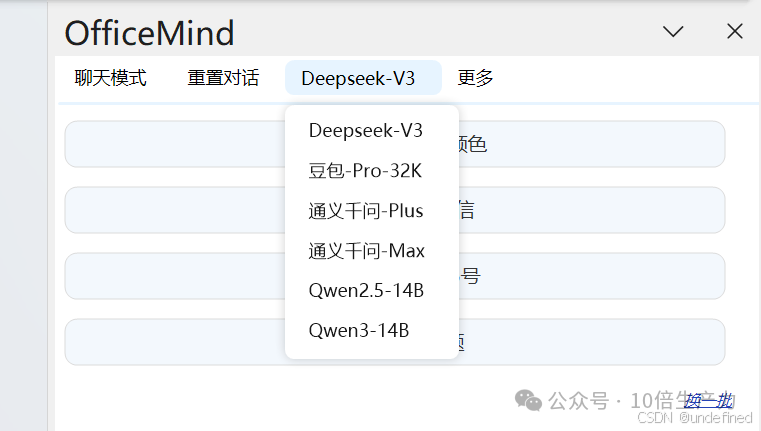The width and height of the screenshot is (761, 431).
Task: Open the 更多 more menu
Action: (475, 78)
